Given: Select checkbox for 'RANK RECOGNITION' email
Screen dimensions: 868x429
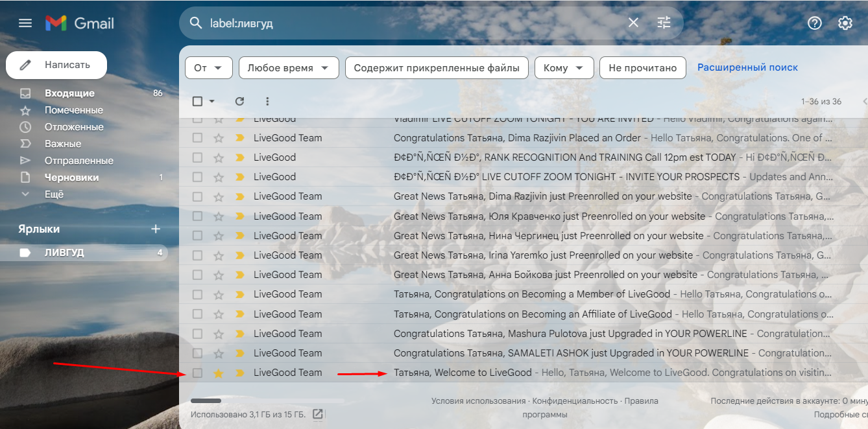Looking at the screenshot, I should point(197,157).
